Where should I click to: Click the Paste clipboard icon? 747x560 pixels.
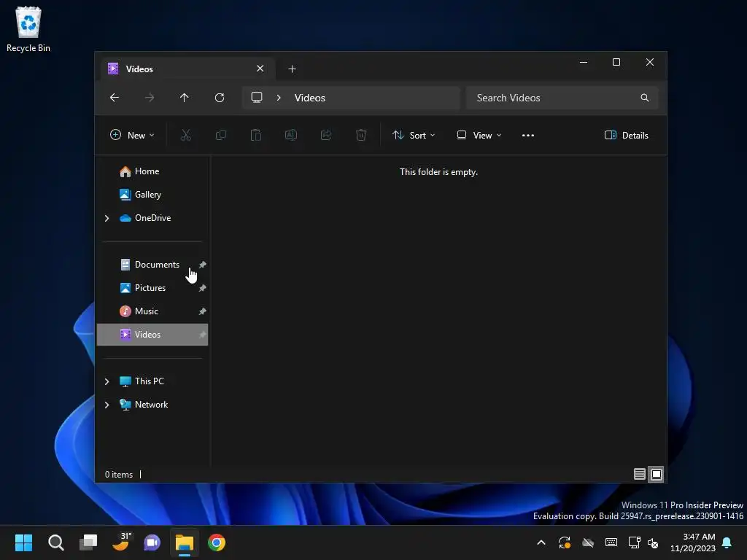point(256,135)
